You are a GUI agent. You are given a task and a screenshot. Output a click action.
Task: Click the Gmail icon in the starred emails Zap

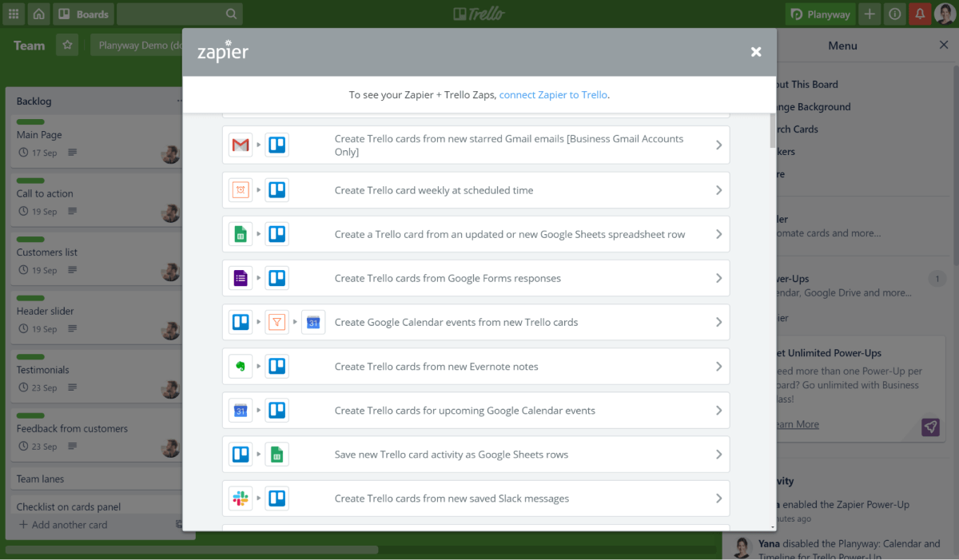point(239,145)
